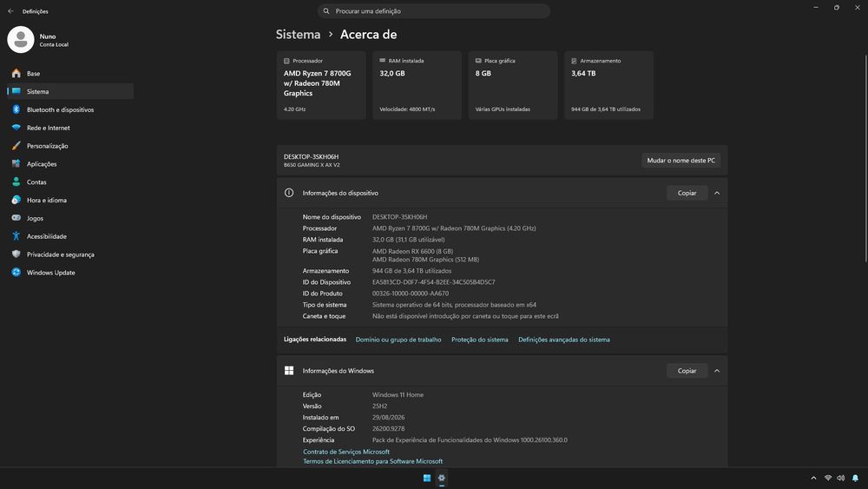Select the 32,0 GB (31,1 GB utilizável) value
868x489 pixels.
[408, 240]
